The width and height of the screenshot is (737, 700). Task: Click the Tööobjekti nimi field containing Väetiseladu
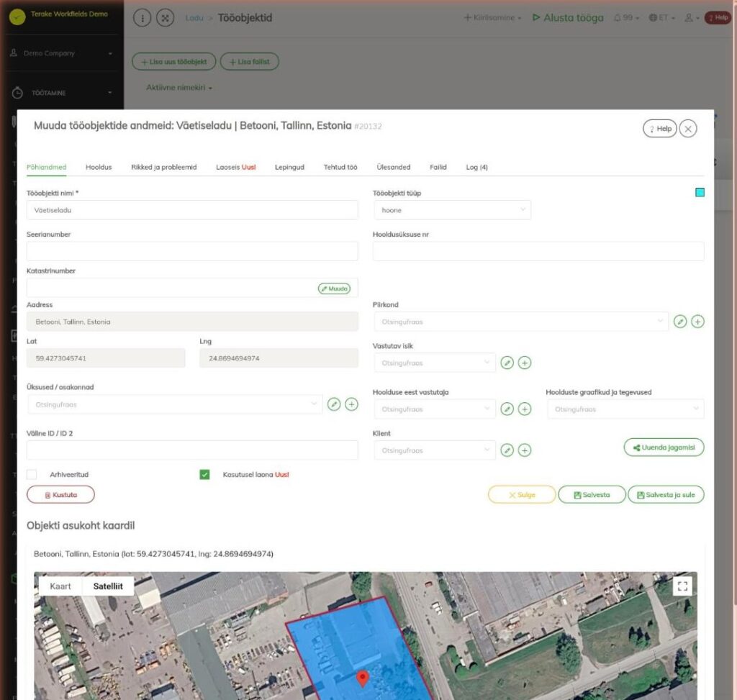tap(192, 210)
